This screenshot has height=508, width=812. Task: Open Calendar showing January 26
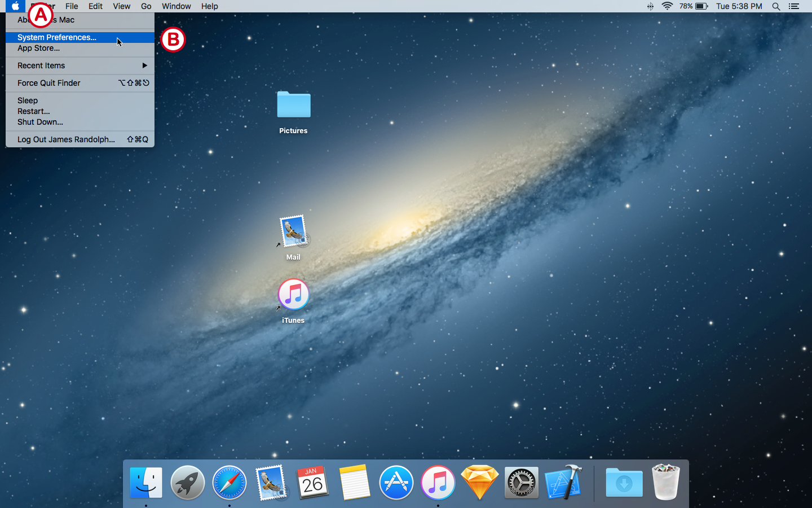point(312,483)
